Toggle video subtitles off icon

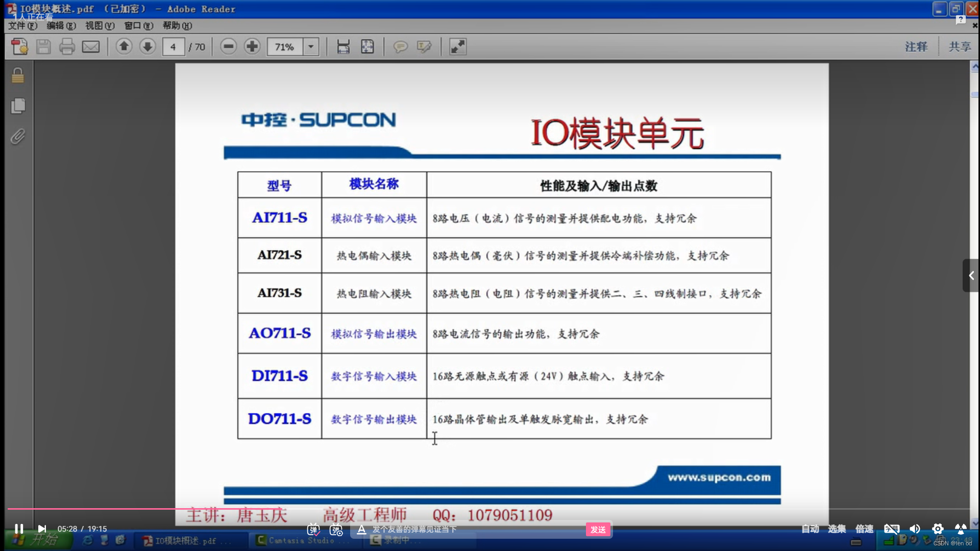892,529
